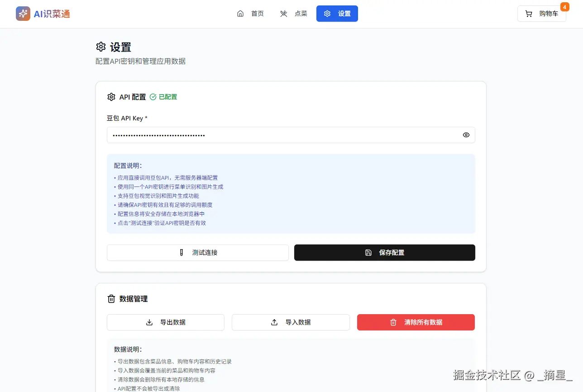This screenshot has width=583, height=392.
Task: Click the 保存配置 save configuration button
Action: click(x=385, y=253)
